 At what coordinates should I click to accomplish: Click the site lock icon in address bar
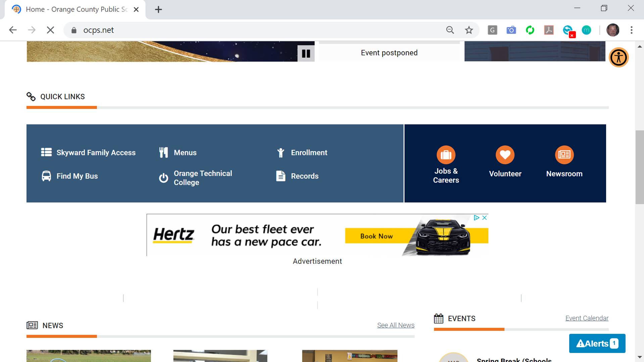click(x=74, y=30)
